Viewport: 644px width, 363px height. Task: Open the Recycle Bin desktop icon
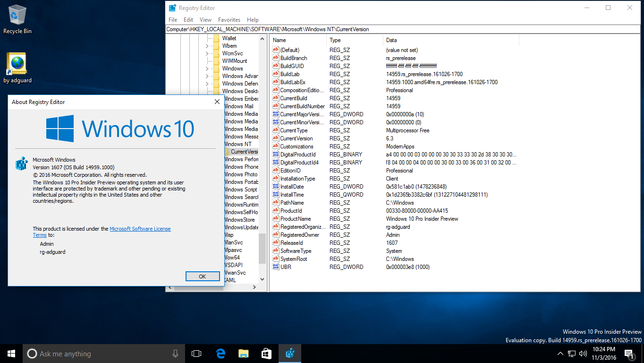pos(17,19)
